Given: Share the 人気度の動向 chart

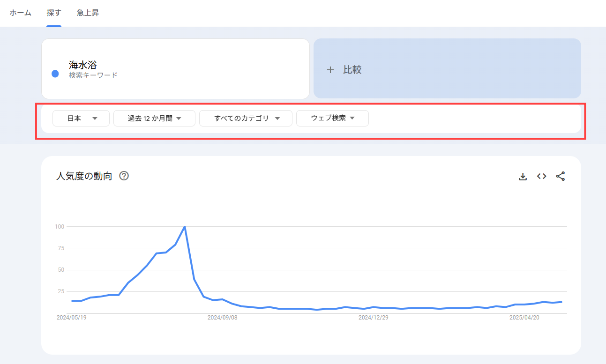Looking at the screenshot, I should 561,176.
